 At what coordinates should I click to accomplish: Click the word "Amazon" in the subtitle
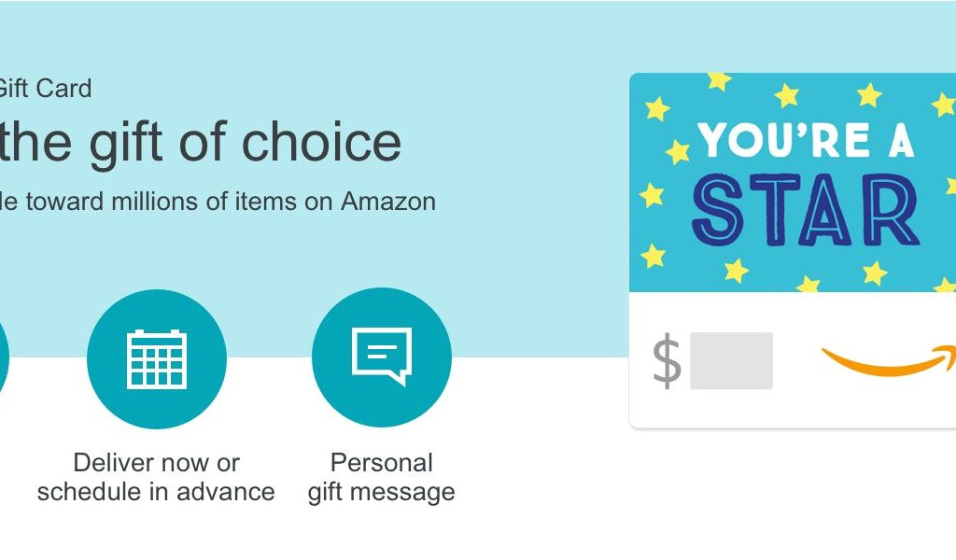(x=388, y=202)
